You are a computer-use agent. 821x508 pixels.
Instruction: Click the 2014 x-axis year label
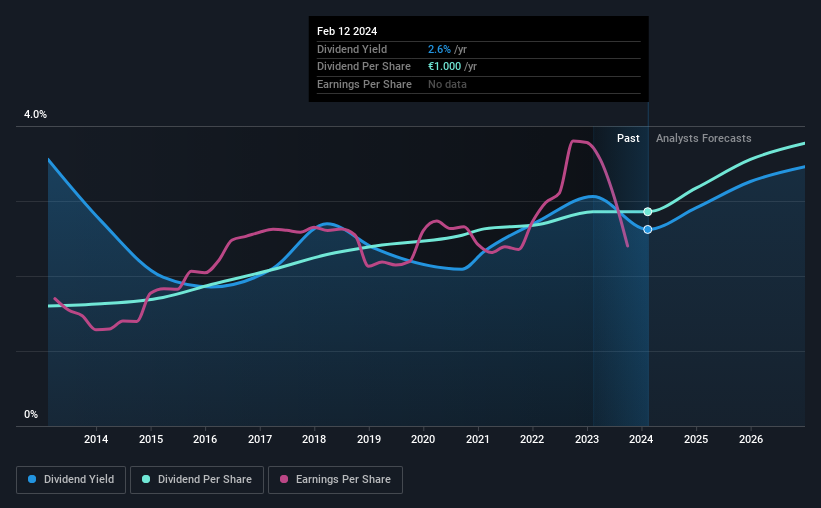[96, 439]
